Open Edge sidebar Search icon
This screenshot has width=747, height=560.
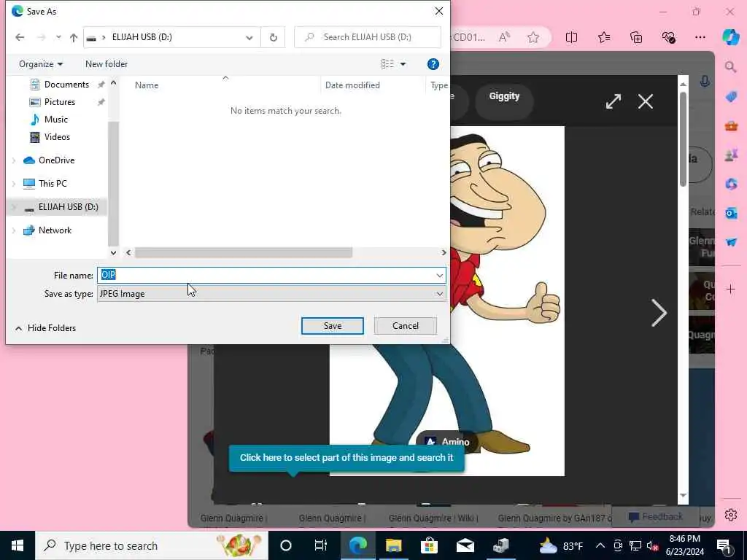point(730,66)
